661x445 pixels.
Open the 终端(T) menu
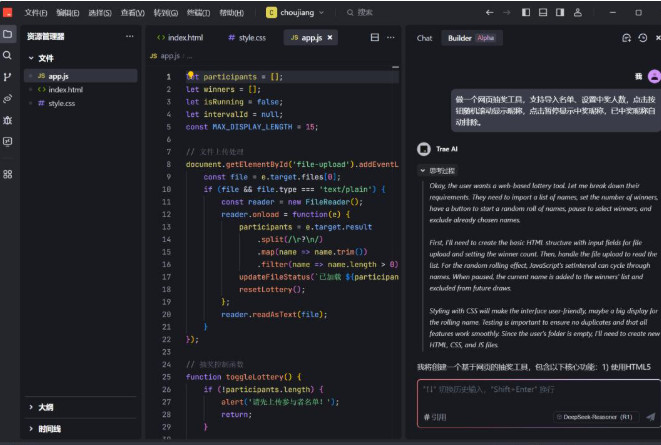tap(198, 13)
